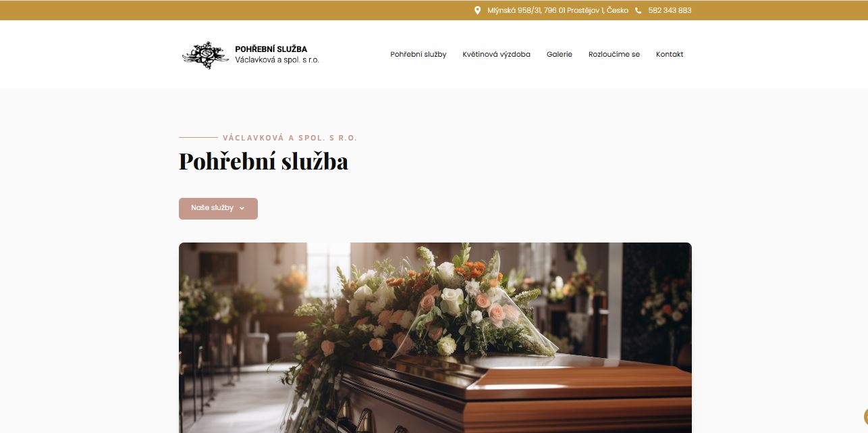Open the Naše služby dropdown button
Image resolution: width=868 pixels, height=433 pixels.
click(x=218, y=209)
